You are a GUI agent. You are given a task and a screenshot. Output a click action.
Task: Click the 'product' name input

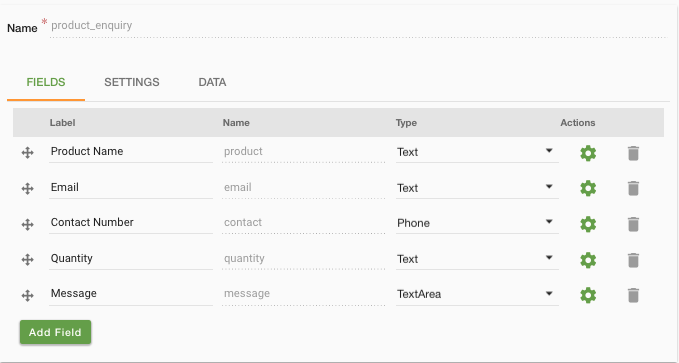pos(304,152)
